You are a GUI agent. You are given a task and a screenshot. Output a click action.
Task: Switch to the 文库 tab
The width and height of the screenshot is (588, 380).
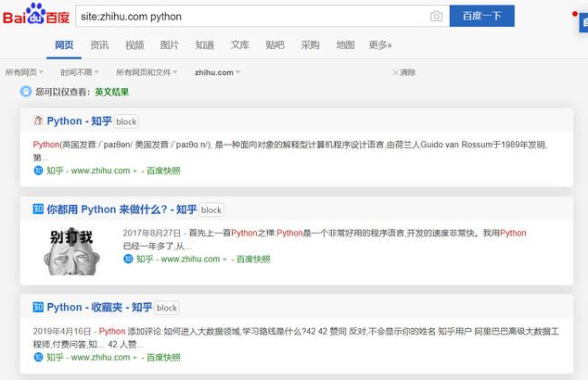click(x=240, y=45)
